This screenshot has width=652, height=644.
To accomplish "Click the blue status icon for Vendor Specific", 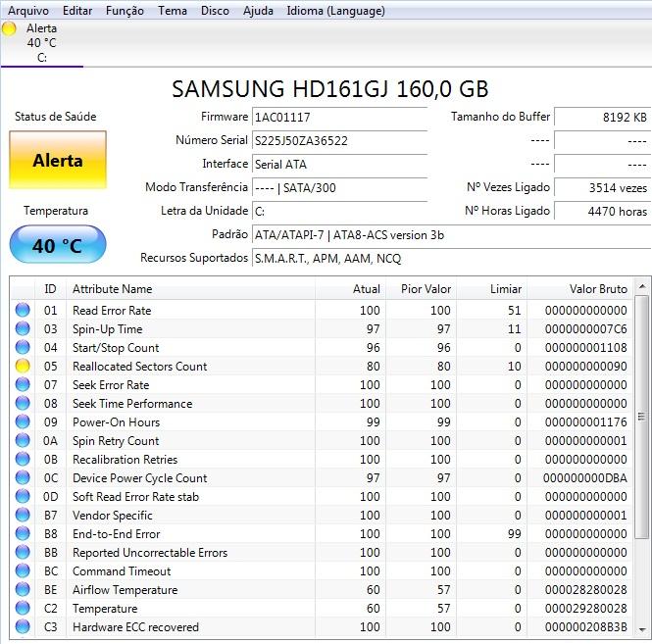I will coord(23,516).
